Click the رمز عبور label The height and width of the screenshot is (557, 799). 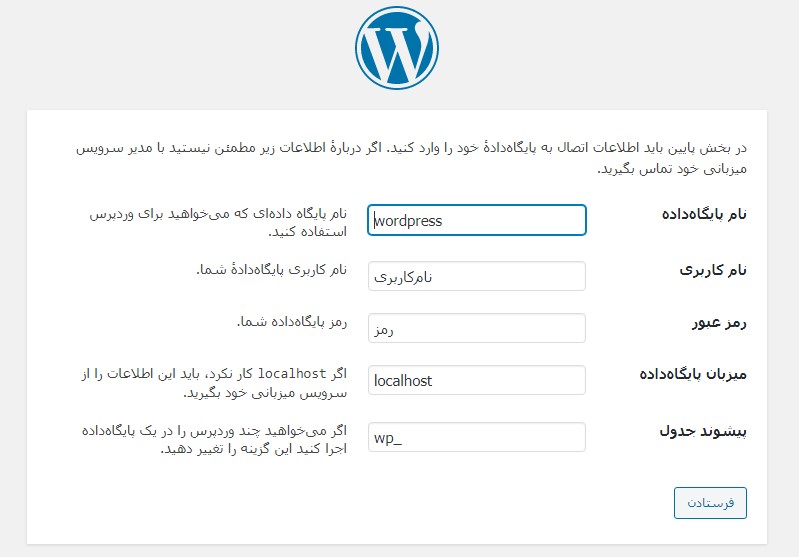(719, 323)
